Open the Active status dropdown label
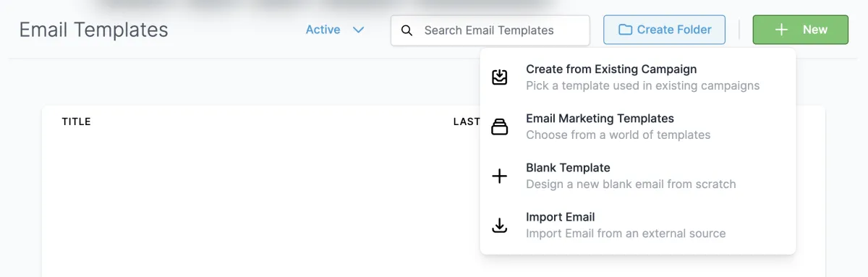Image resolution: width=868 pixels, height=277 pixels. (323, 30)
